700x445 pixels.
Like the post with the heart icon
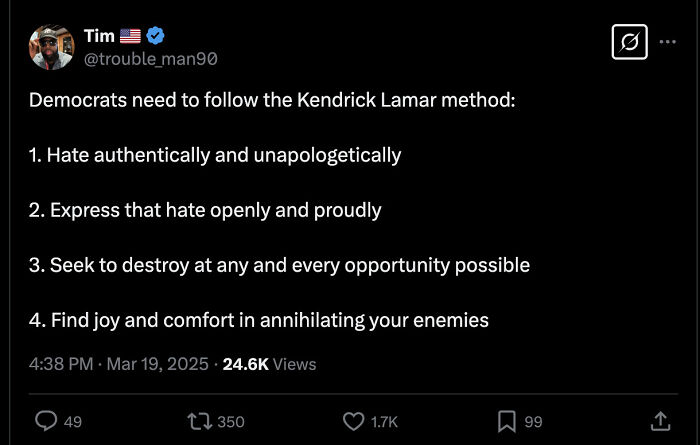[x=353, y=421]
